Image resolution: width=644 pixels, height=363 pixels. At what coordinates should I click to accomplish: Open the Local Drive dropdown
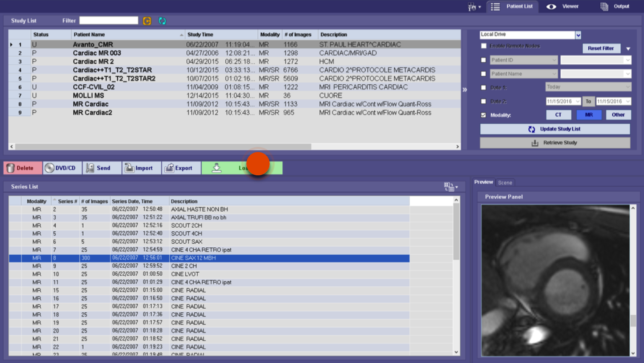click(x=577, y=35)
